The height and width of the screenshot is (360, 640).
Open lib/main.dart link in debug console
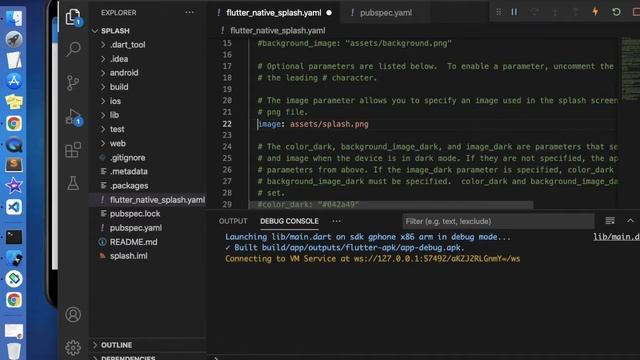click(x=616, y=237)
